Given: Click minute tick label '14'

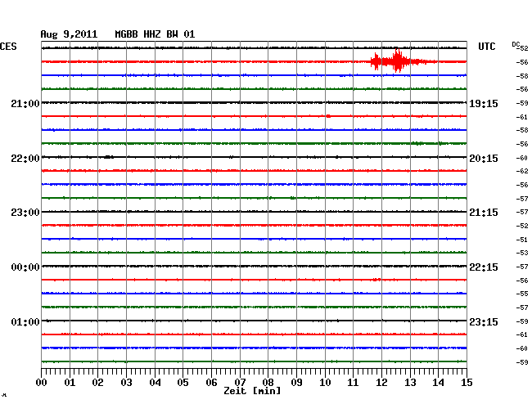Looking at the screenshot, I should point(438,383).
